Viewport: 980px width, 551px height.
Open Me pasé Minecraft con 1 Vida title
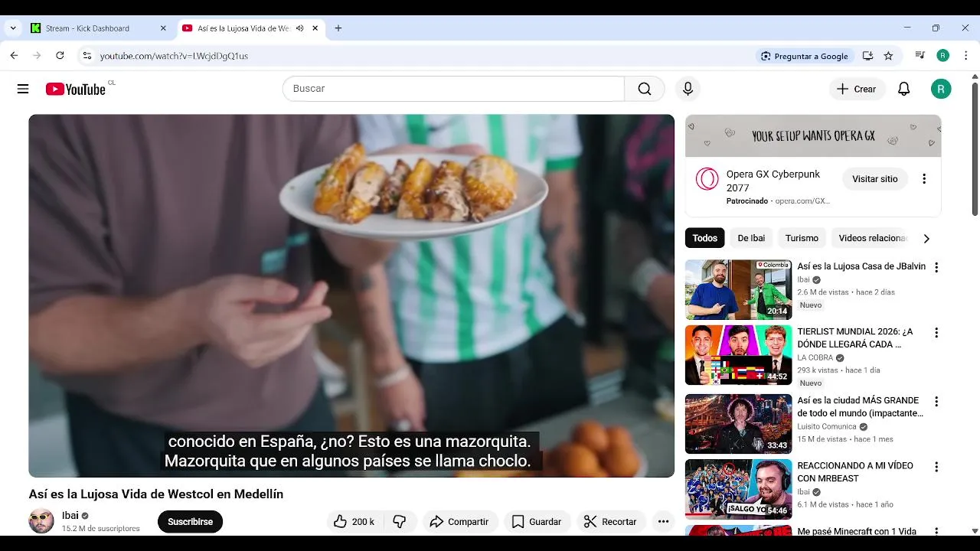pyautogui.click(x=857, y=531)
